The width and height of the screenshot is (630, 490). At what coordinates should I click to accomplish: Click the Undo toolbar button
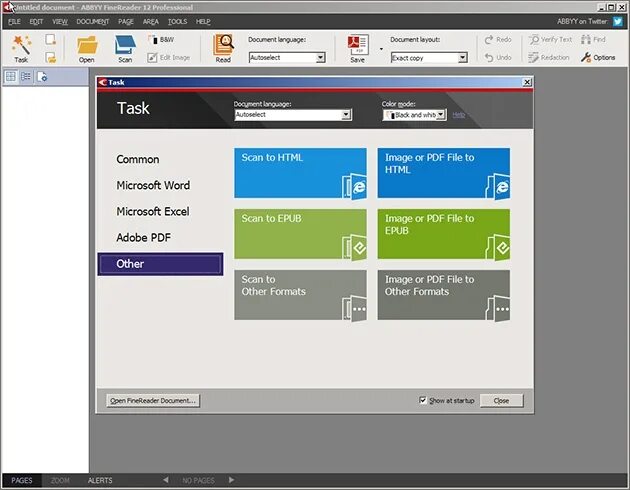coord(498,57)
